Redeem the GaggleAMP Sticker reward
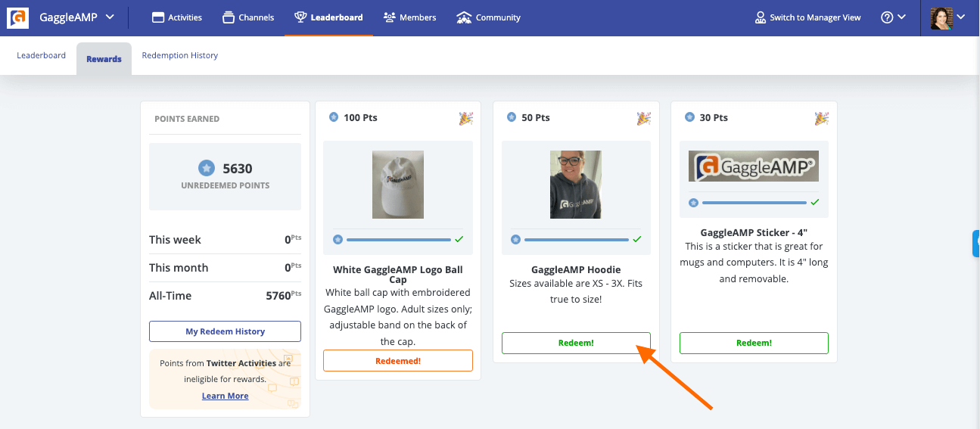The image size is (980, 429). [754, 343]
